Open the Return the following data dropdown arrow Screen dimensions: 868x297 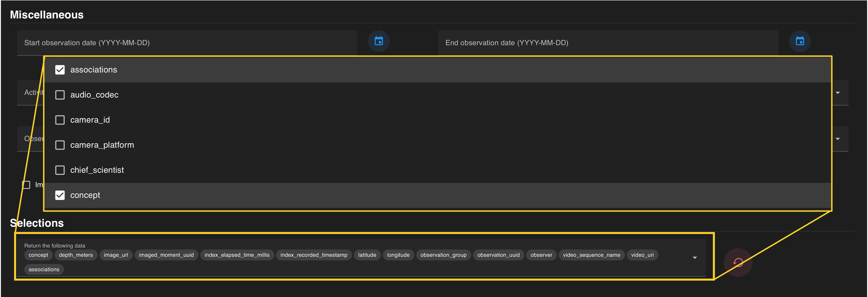694,258
